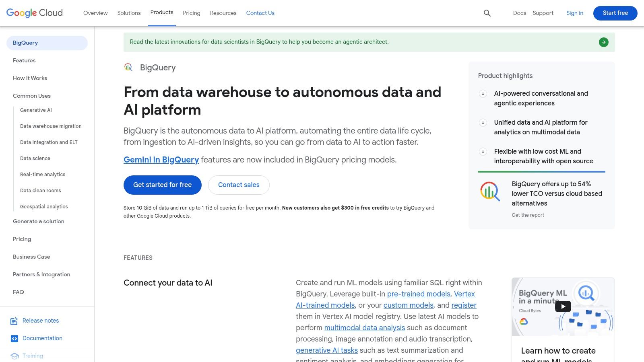Jump to Features in sidebar
Screen dimensions: 644x362
[x=24, y=61]
